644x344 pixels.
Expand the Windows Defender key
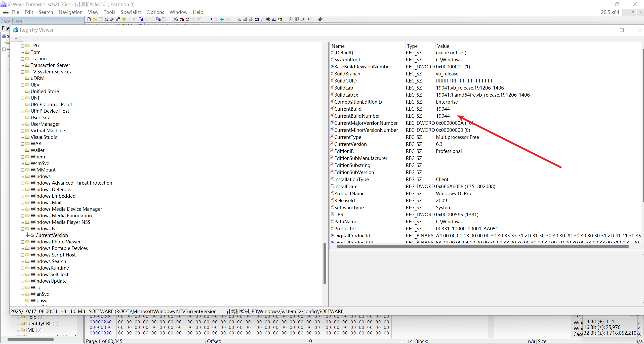coord(23,190)
